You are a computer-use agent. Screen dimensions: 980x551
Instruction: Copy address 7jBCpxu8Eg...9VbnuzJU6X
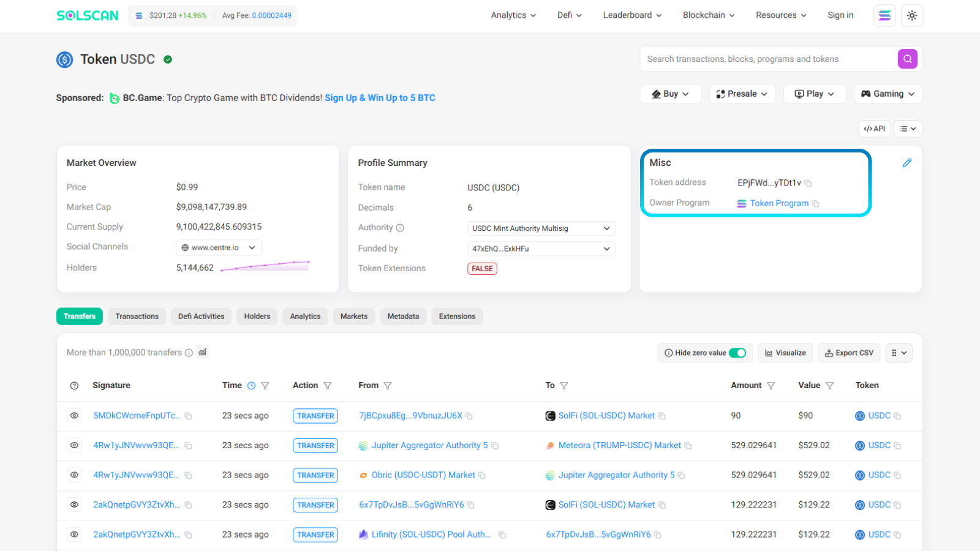(x=469, y=416)
